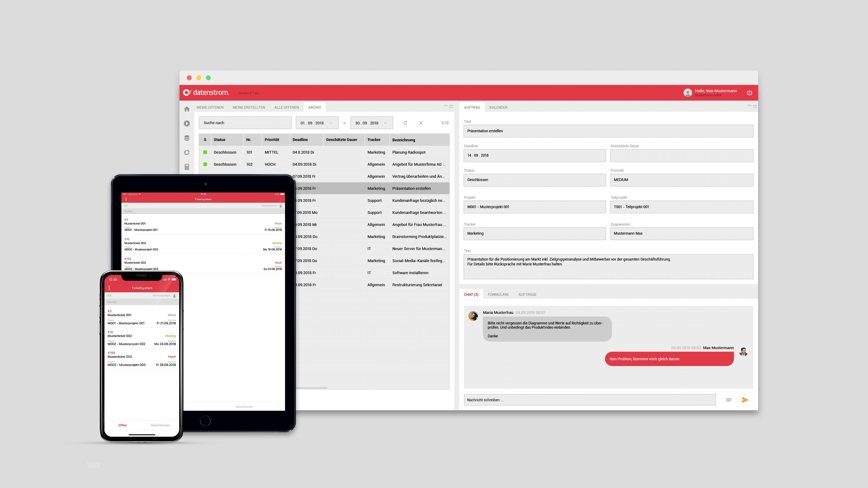The height and width of the screenshot is (488, 868).
Task: Click the three-dot menu on the phone Ticketsystem
Action: point(109,288)
